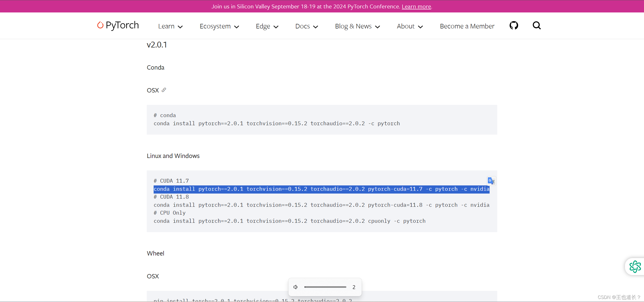Click the Google Translate icon on the code block

click(491, 181)
